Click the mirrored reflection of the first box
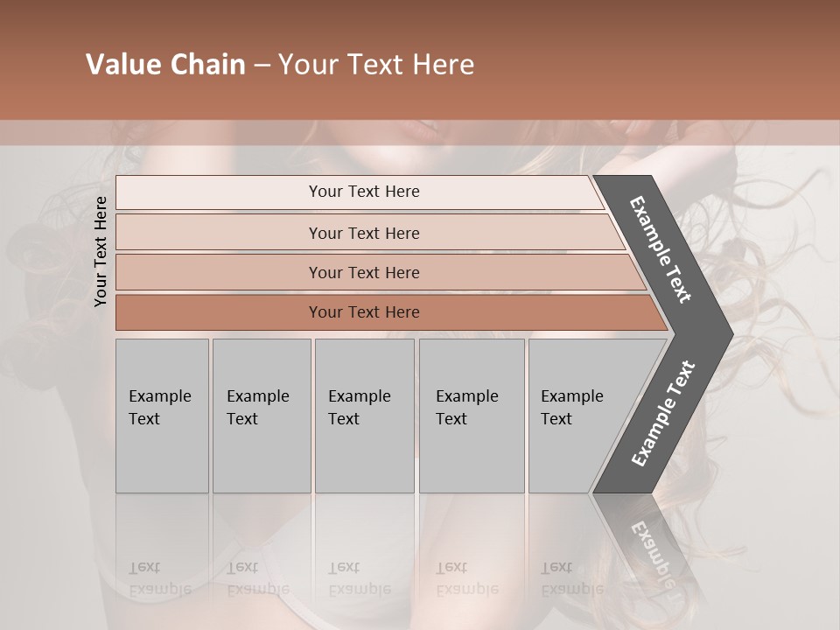840x630 pixels. [x=163, y=552]
